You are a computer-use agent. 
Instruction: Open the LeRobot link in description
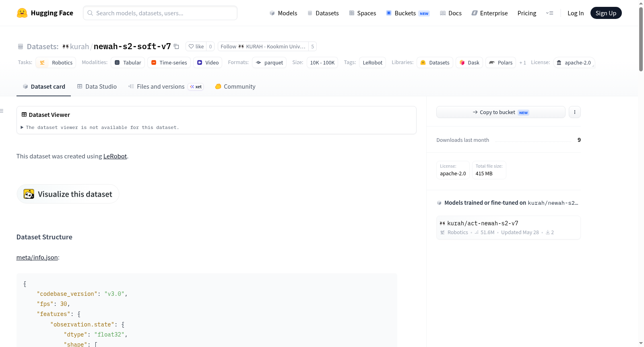pos(115,156)
